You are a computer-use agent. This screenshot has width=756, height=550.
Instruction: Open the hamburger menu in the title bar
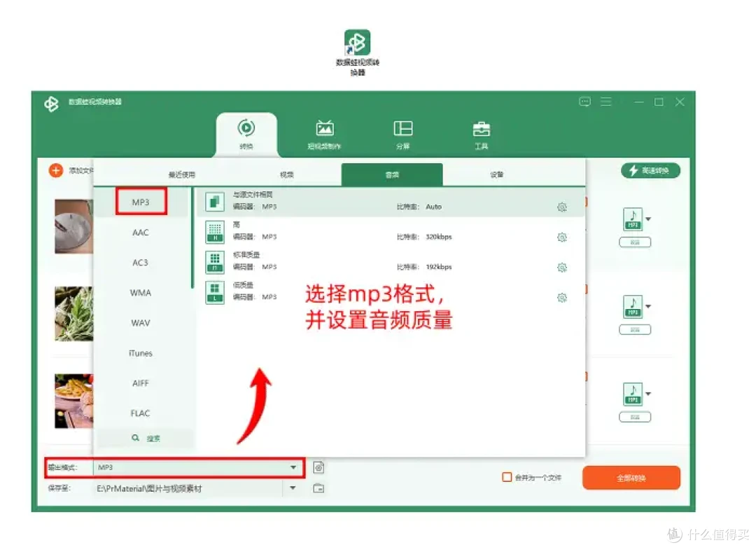(x=606, y=102)
